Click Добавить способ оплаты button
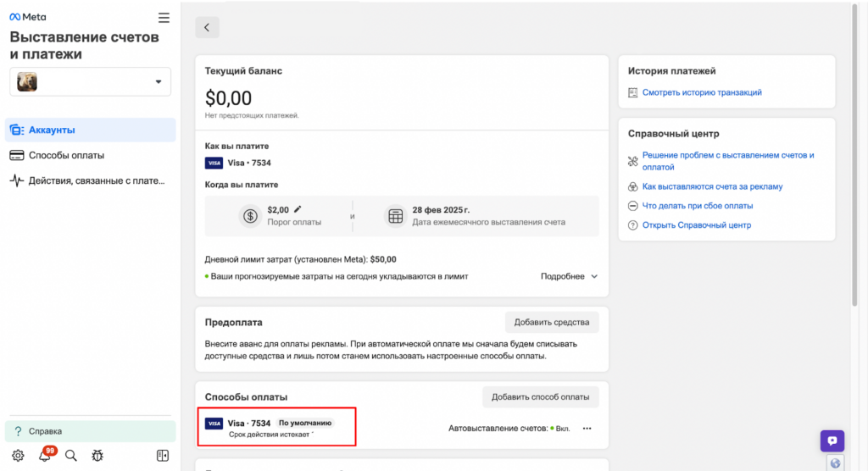868x471 pixels. point(540,396)
